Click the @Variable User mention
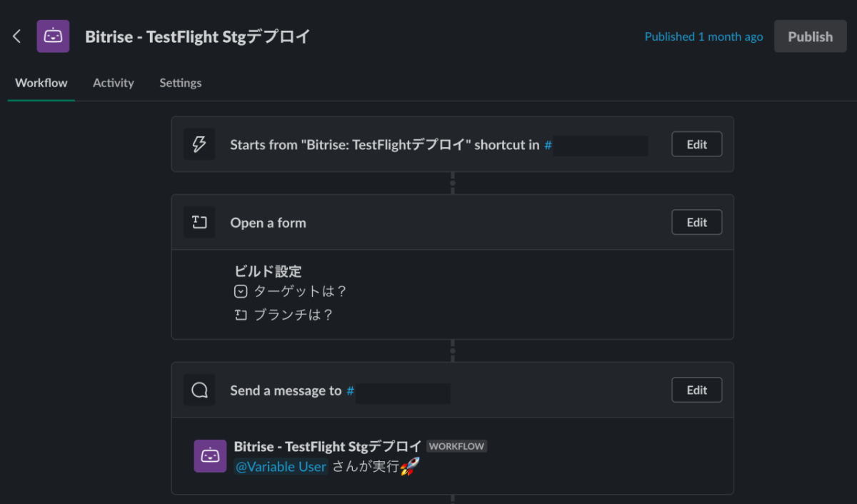Viewport: 857px width, 504px height. click(x=281, y=467)
